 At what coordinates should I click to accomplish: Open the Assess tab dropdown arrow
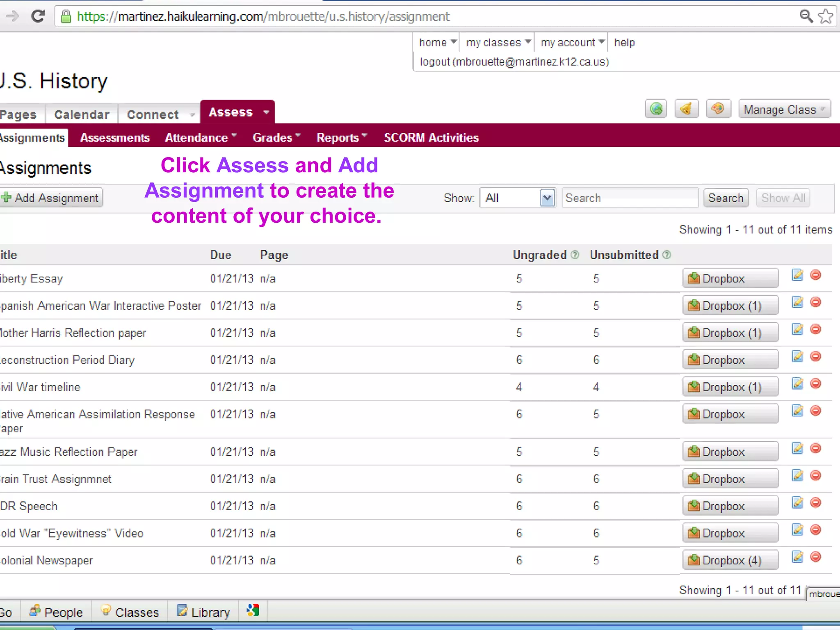(266, 112)
